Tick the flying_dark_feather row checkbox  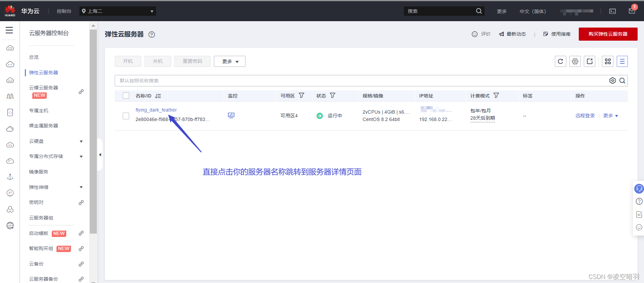[x=126, y=116]
